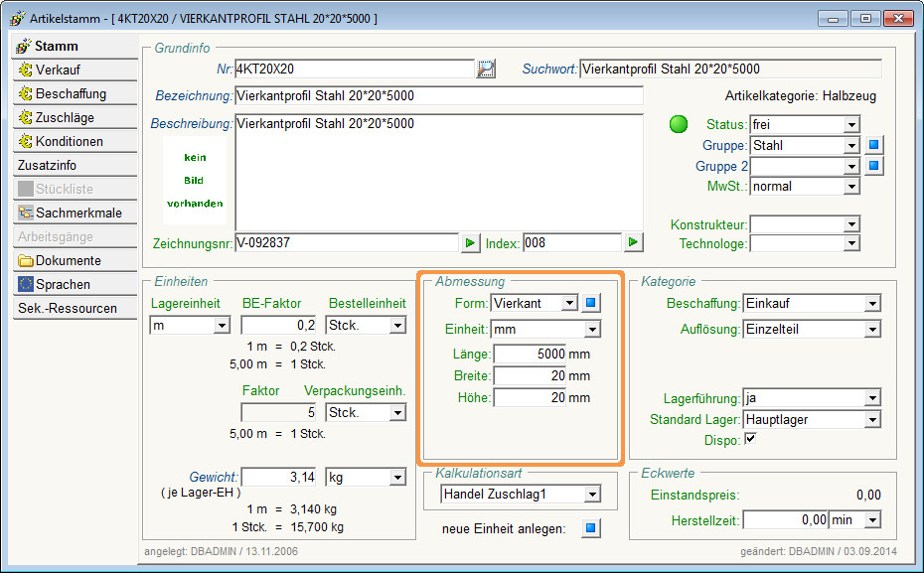Click the '1 Stck. = 15,700 kg' text
The width and height of the screenshot is (924, 573).
click(x=287, y=527)
